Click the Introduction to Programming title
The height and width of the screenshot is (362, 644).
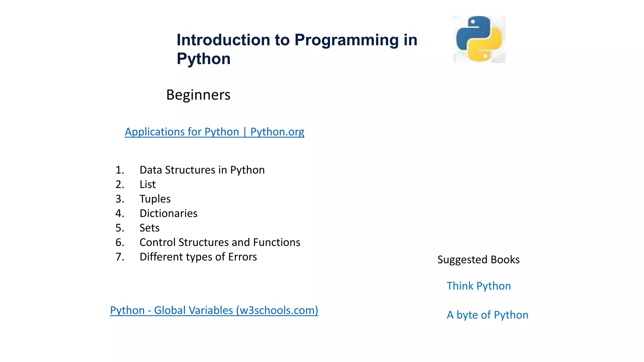pos(297,40)
